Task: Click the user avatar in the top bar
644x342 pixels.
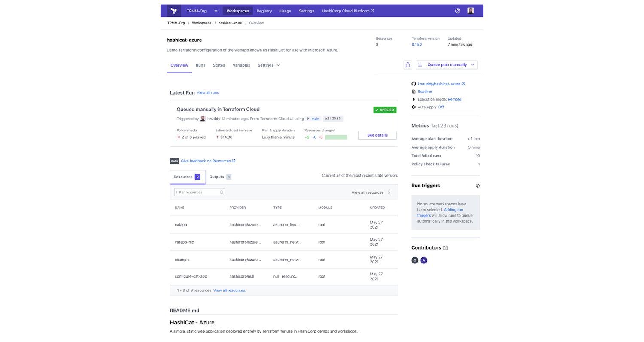Action: click(x=471, y=11)
